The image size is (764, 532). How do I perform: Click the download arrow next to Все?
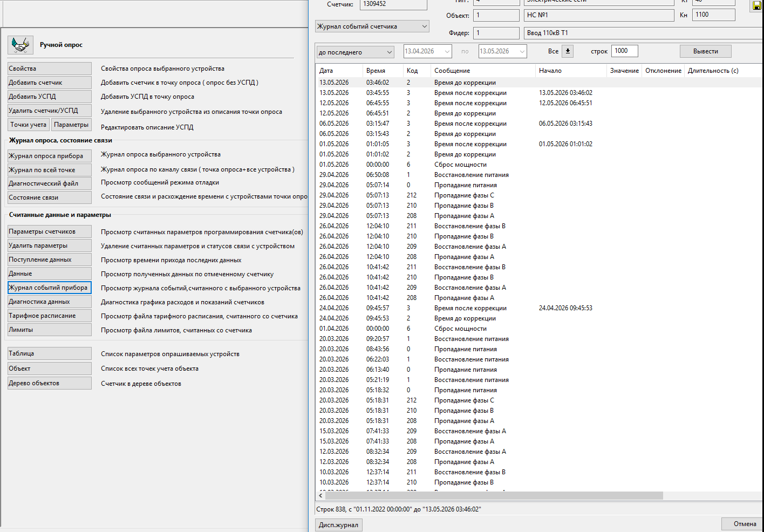click(568, 51)
